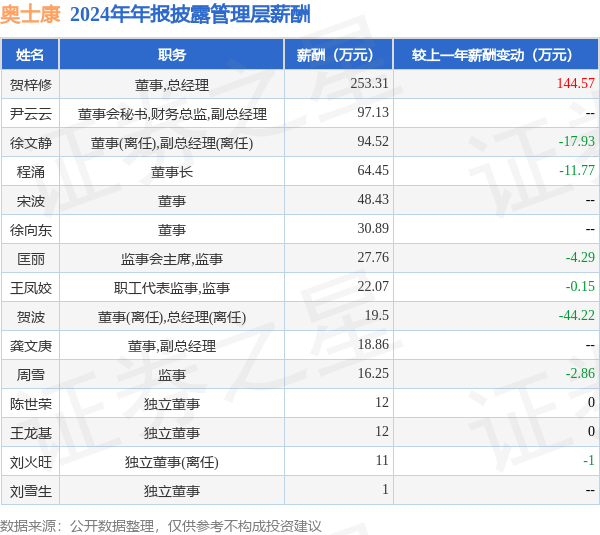Click the position 董事会秘书,财务总监,副总经理
Viewport: 600px width, 535px height.
(172, 114)
